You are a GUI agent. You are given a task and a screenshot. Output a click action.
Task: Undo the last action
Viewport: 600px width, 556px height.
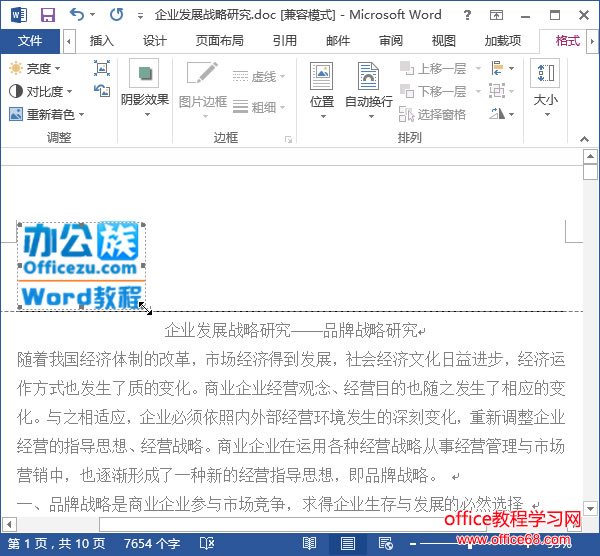[x=78, y=15]
